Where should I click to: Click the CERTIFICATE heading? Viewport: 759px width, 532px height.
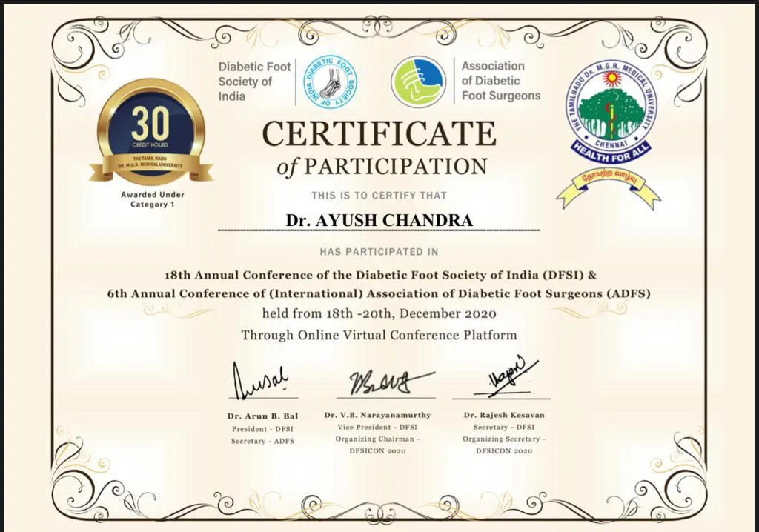379,133
